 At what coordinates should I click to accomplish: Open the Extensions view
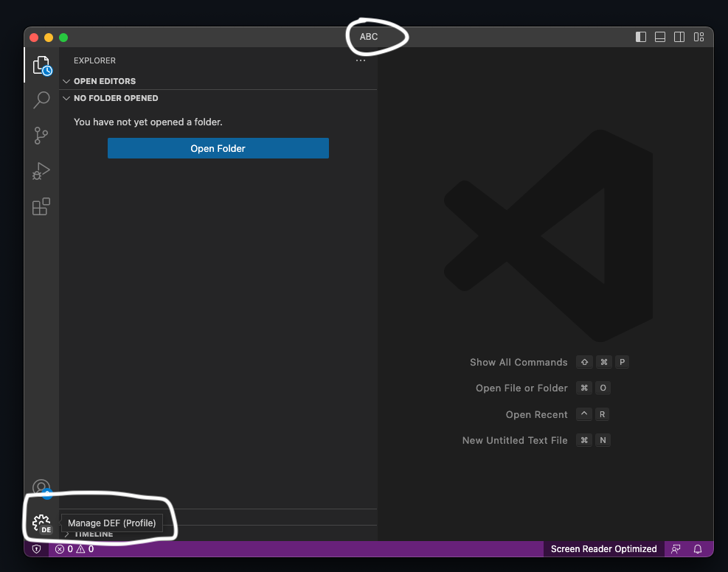pyautogui.click(x=41, y=206)
